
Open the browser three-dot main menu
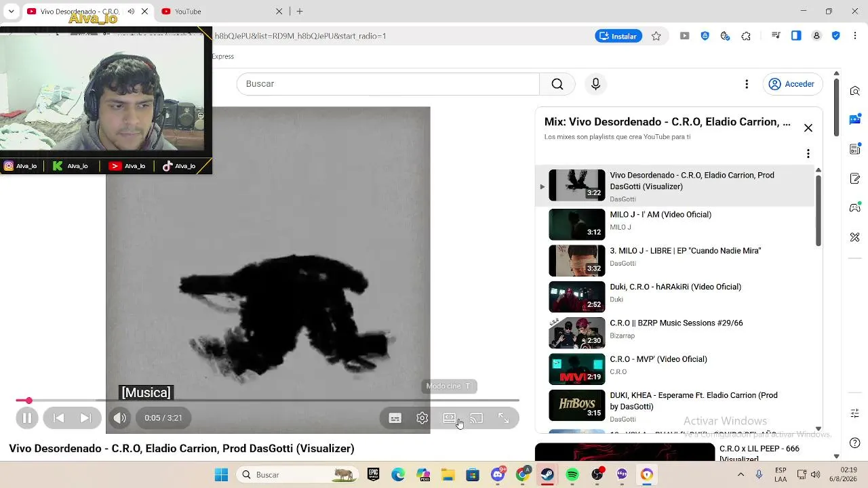point(856,36)
